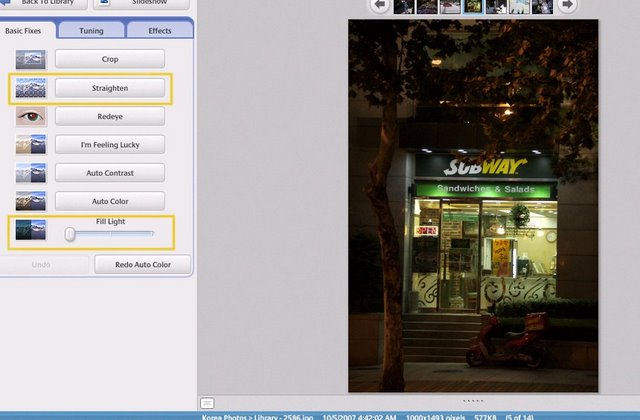Screen dimensions: 640x420
Task: Toggle the caption icon below the photo
Action: [207, 403]
